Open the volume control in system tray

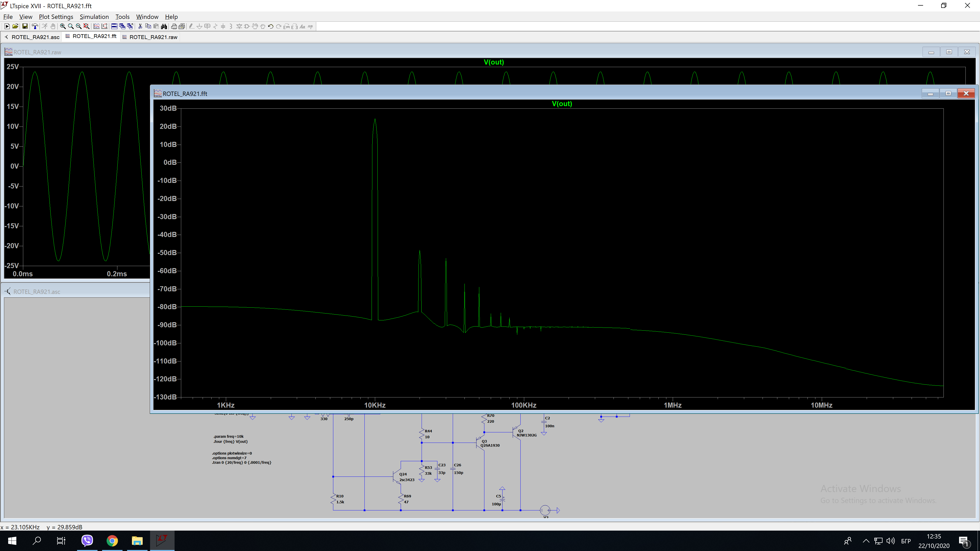[890, 541]
